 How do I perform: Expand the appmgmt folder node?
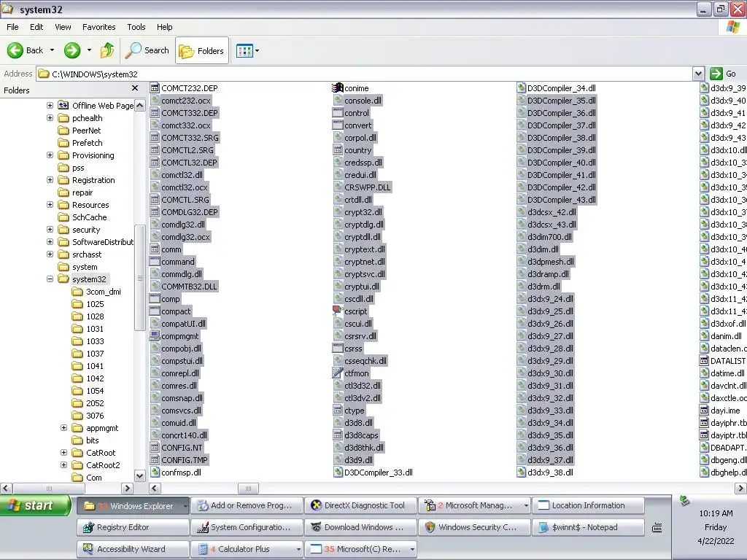(64, 427)
